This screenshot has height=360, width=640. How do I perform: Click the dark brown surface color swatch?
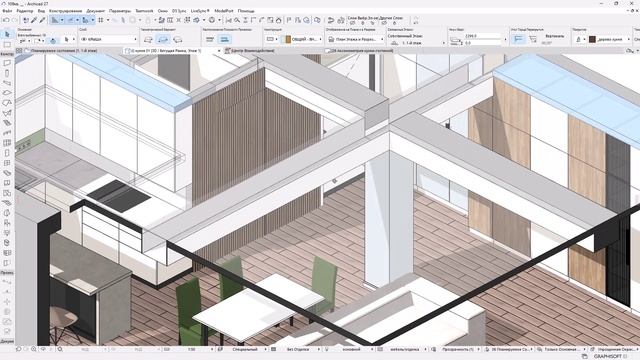tap(593, 39)
